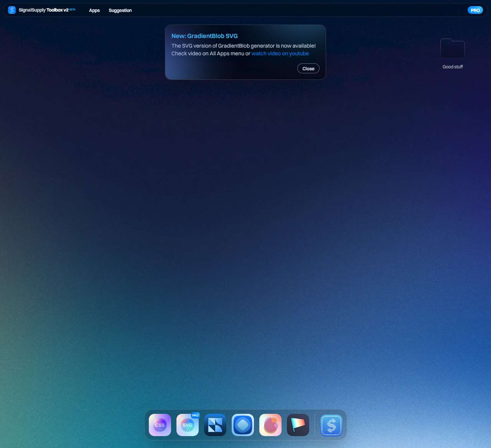Open the Apps menu
Screen dimensions: 491x448
(x=94, y=10)
